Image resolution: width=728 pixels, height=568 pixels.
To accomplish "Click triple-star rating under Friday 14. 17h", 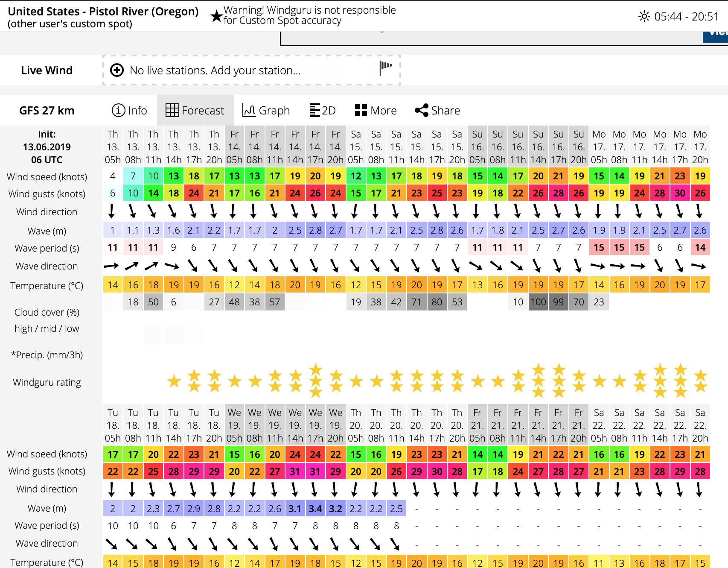I will point(315,381).
